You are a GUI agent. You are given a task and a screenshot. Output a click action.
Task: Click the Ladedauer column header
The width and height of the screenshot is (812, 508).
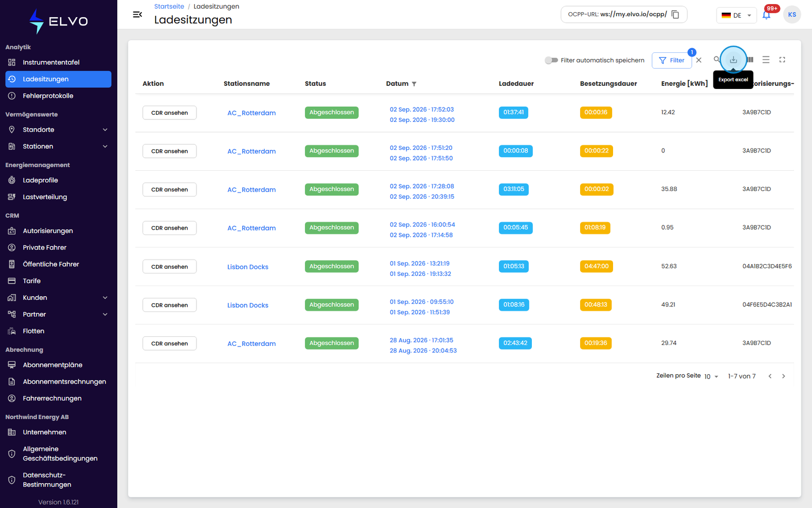pos(516,84)
